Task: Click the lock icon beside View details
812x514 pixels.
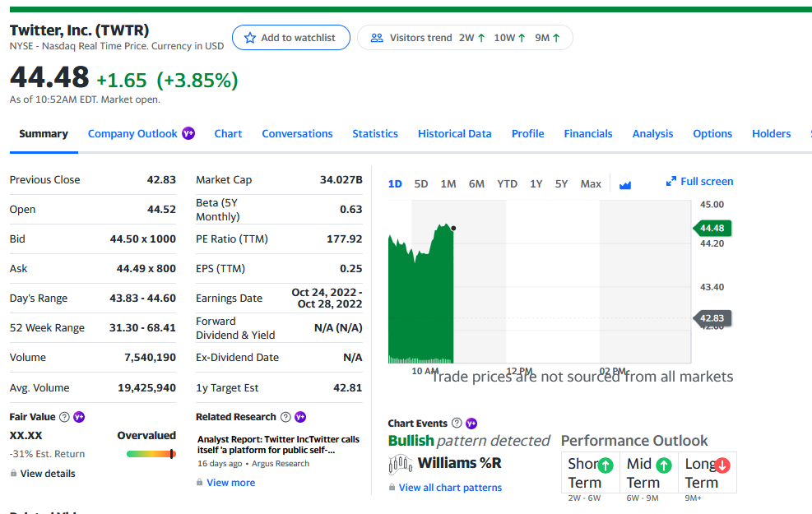Action: (x=13, y=473)
